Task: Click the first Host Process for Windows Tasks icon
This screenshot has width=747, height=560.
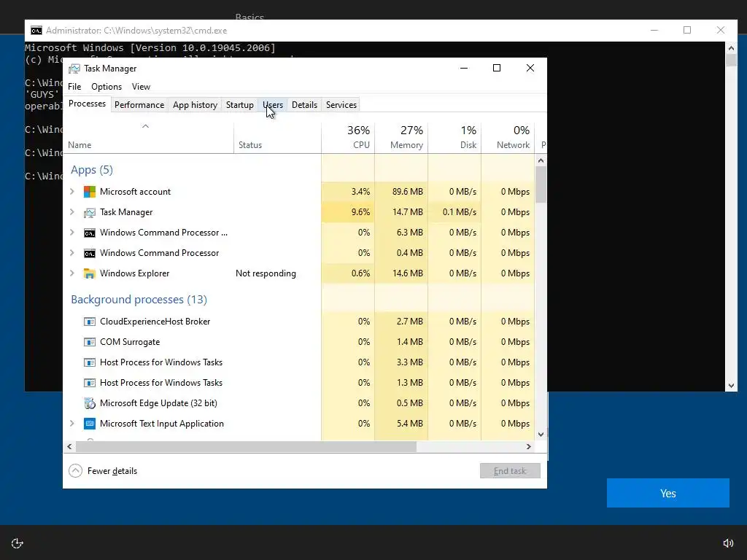Action: point(89,362)
